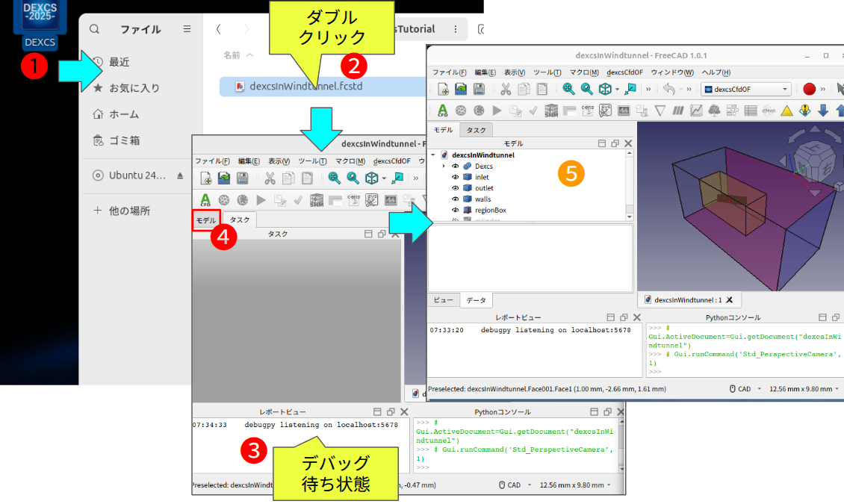
Task: Click the cut scissors icon in front window
Action: click(506, 89)
